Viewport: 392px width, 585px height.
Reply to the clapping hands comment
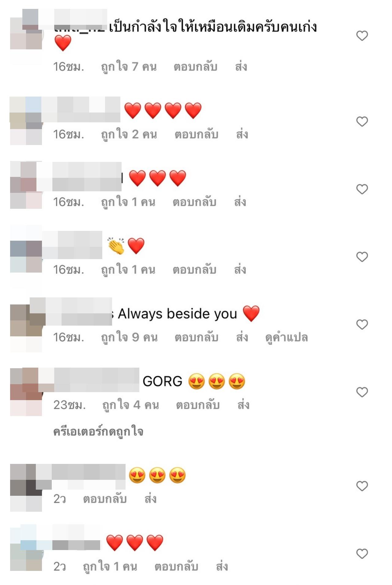pyautogui.click(x=194, y=270)
